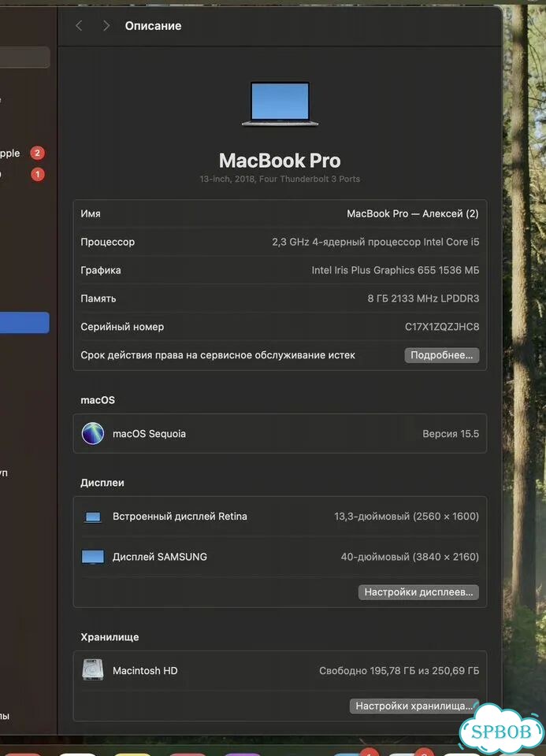Click the built-in Retina display icon
Screen dimensions: 546x756
[x=93, y=517]
